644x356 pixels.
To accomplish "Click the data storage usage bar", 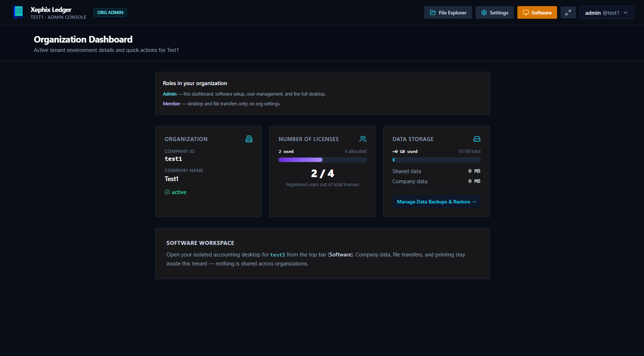I will click(437, 160).
